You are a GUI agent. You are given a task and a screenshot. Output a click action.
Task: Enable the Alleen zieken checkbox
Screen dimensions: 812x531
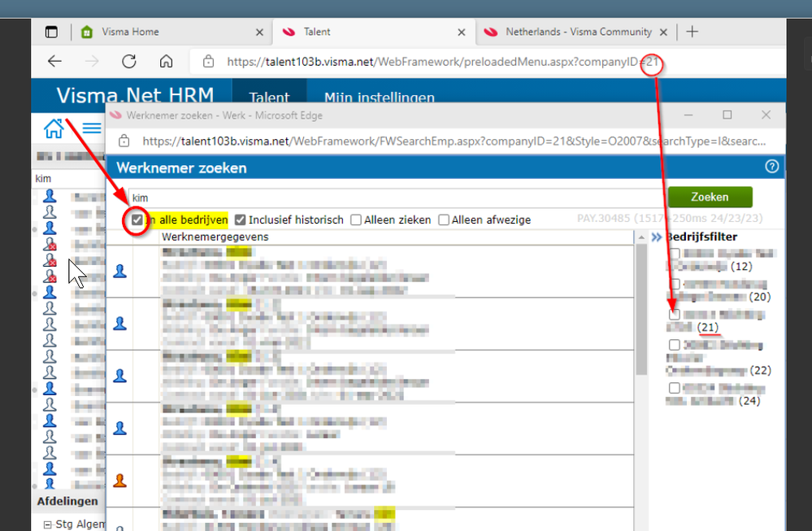(356, 220)
